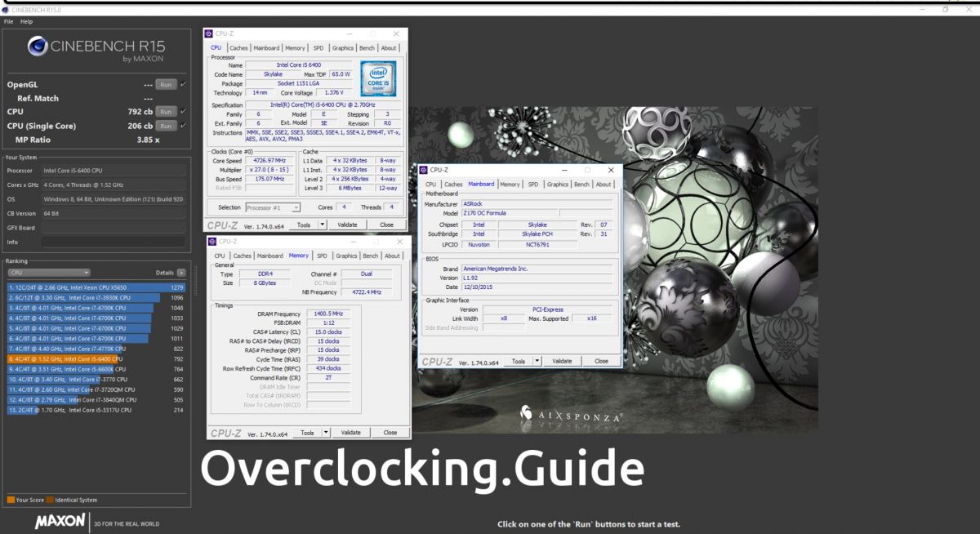
Task: Switch to Caches tab in CPU-Z CPU window
Action: 238,48
